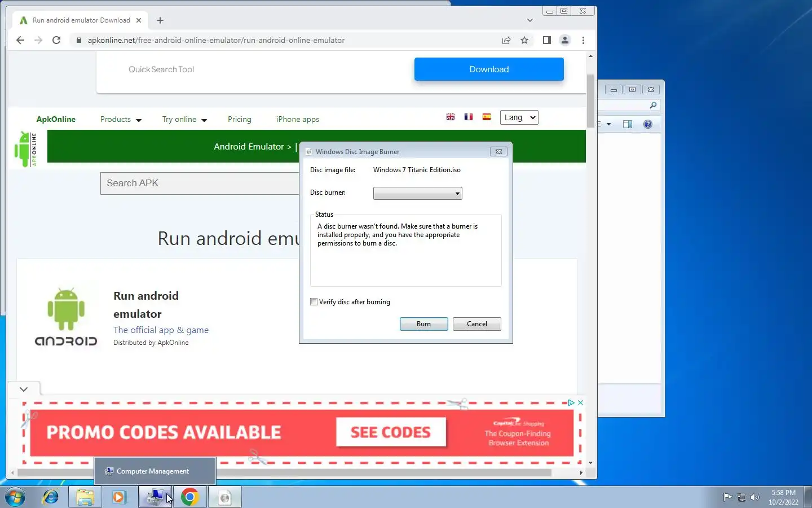Click the ApkOnline Android logo
This screenshot has height=508, width=812.
26,149
